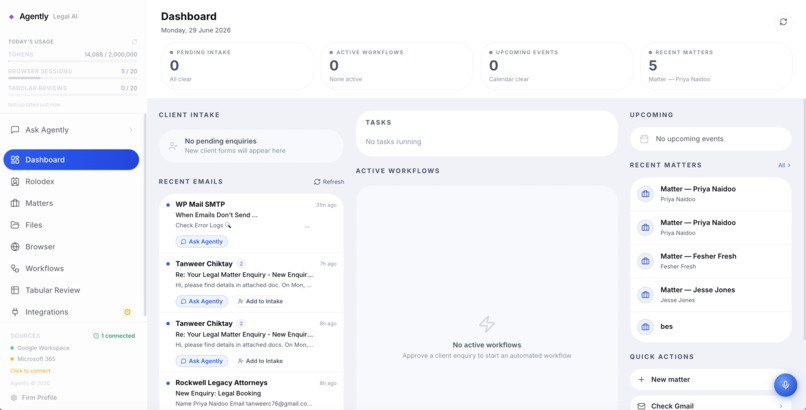Click the Recent Matters stat card
The height and width of the screenshot is (410, 806).
(x=716, y=66)
